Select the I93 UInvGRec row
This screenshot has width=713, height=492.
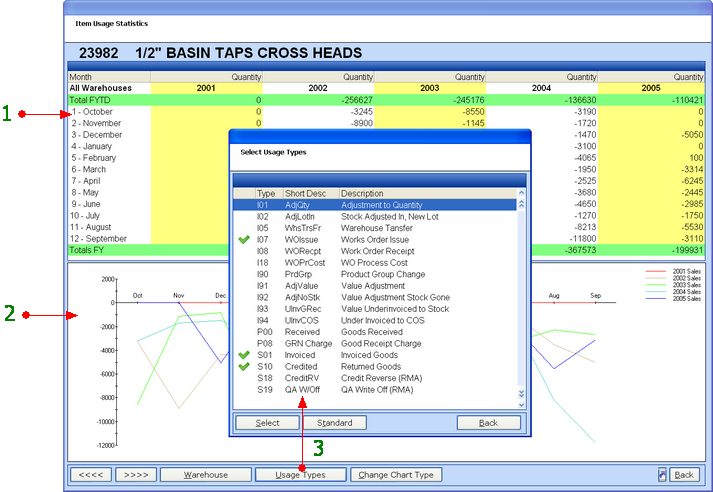pyautogui.click(x=375, y=309)
